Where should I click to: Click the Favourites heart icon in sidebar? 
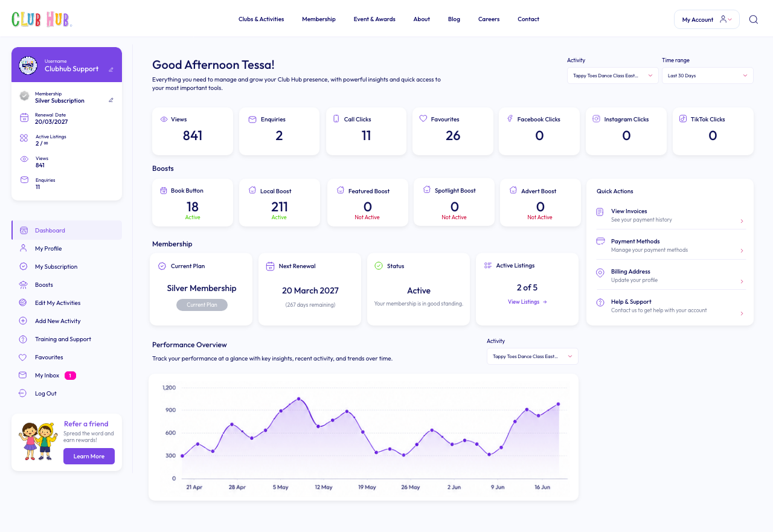pyautogui.click(x=23, y=357)
